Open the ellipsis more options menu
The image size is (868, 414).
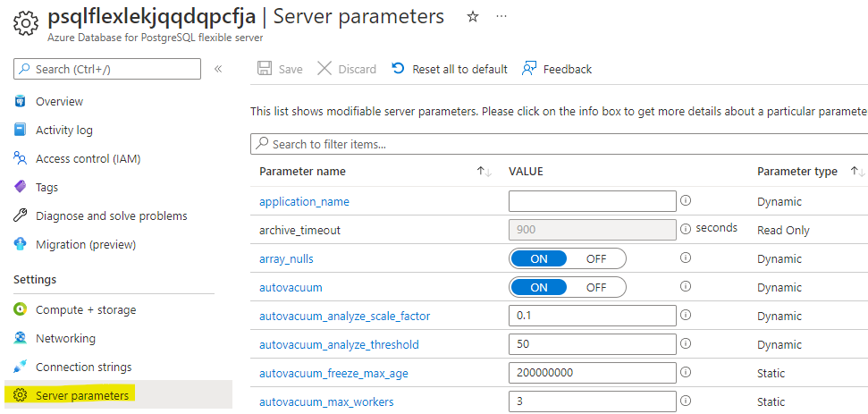click(x=501, y=17)
